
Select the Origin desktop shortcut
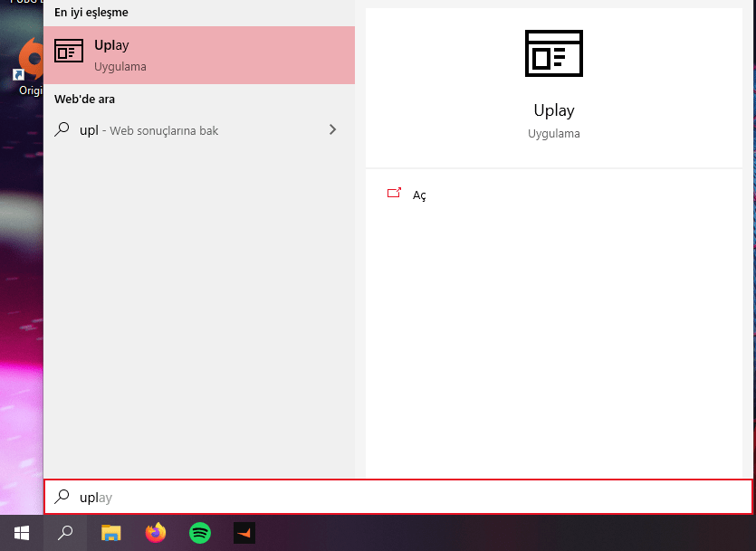[29, 66]
